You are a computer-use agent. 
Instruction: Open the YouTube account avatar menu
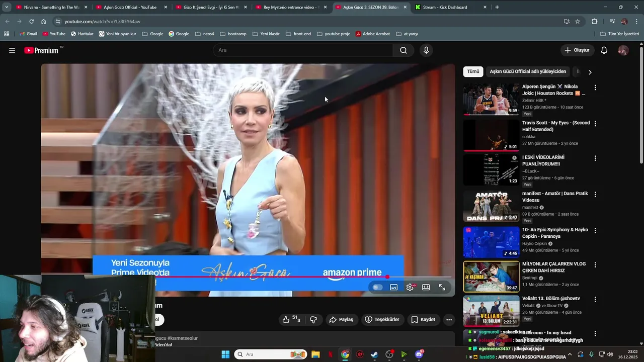[623, 50]
